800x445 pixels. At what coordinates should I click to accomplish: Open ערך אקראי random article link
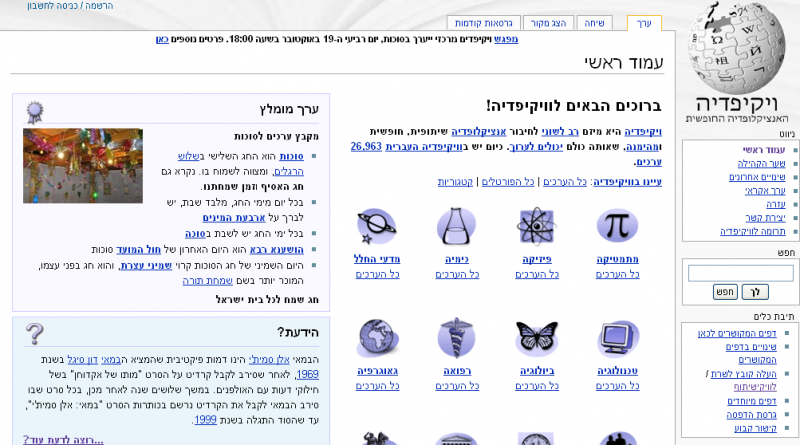pos(765,191)
